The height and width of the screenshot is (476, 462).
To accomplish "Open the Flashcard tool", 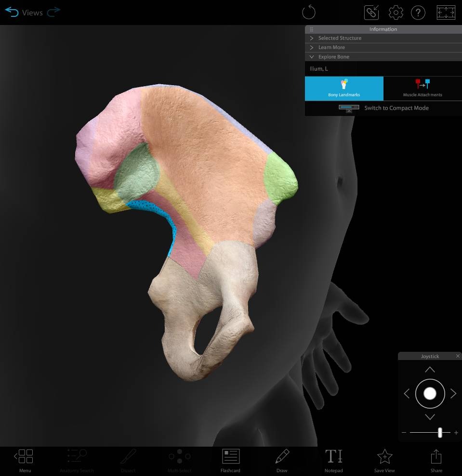I will (x=230, y=460).
